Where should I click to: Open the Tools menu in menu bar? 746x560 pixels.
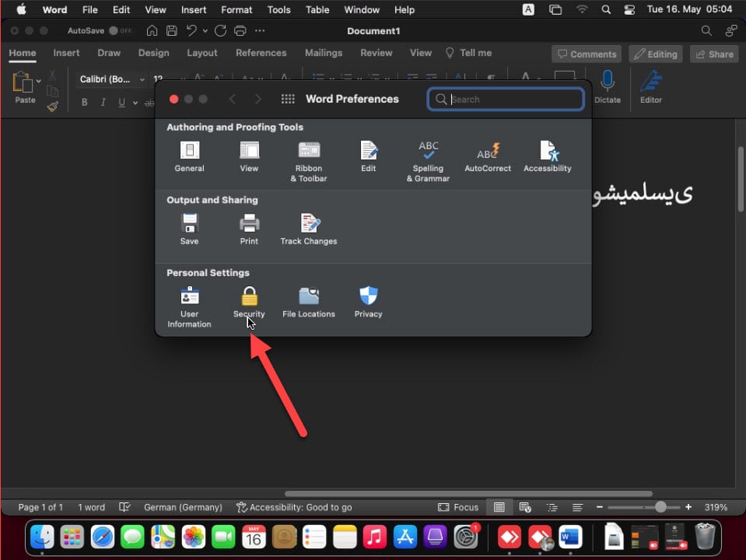(278, 9)
